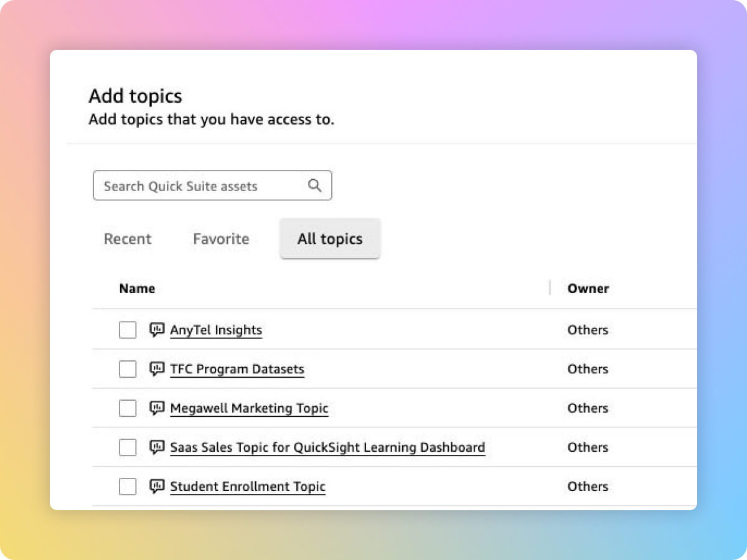Focus the Search Quick Suite assets field

(x=199, y=186)
